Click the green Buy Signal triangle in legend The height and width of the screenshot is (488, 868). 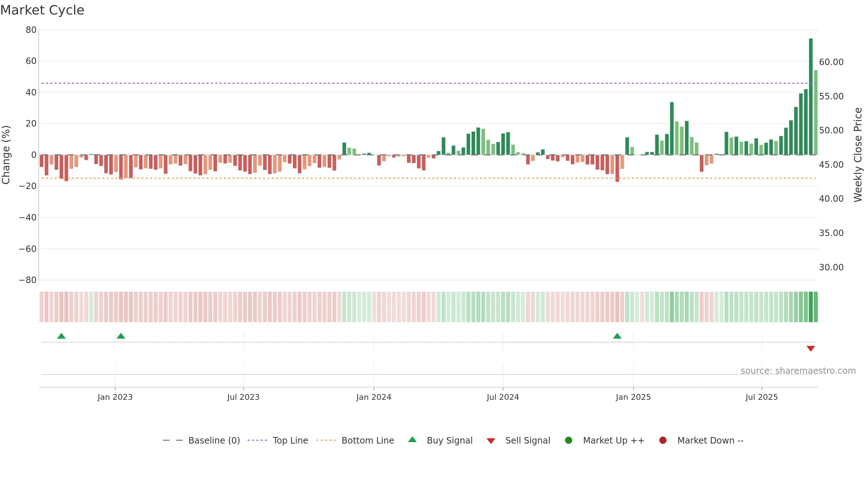pyautogui.click(x=412, y=440)
